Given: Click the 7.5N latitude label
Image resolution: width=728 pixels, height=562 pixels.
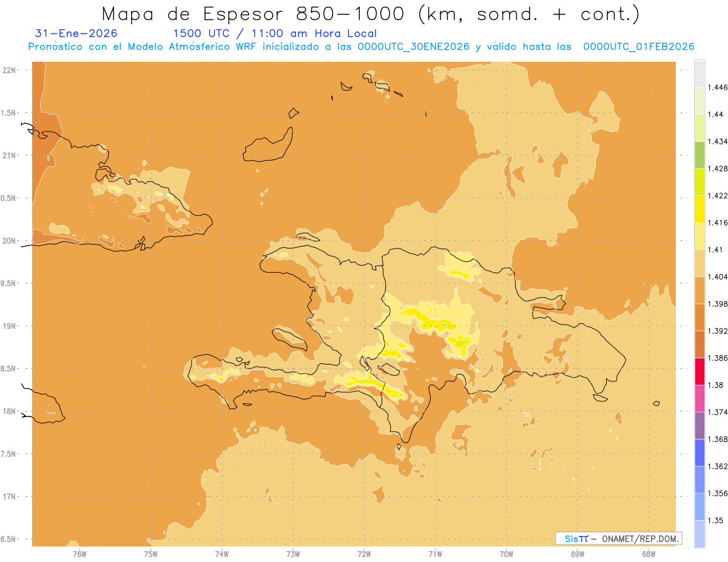Looking at the screenshot, I should pyautogui.click(x=9, y=454).
